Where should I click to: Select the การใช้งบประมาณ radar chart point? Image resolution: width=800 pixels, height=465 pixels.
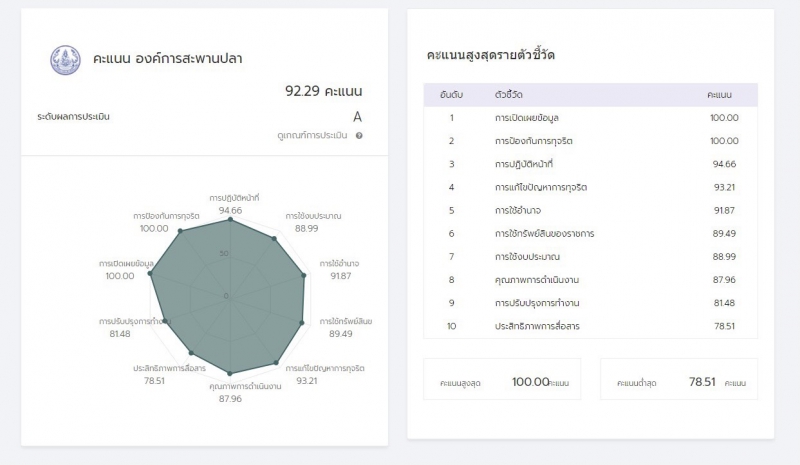[276, 238]
